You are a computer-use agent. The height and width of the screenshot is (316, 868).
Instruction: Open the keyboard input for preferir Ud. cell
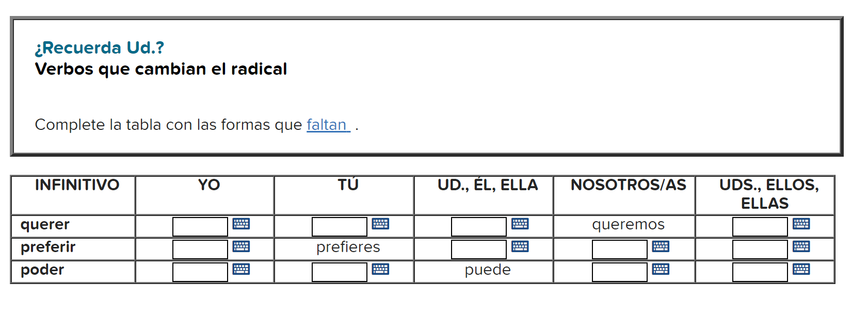click(x=521, y=246)
